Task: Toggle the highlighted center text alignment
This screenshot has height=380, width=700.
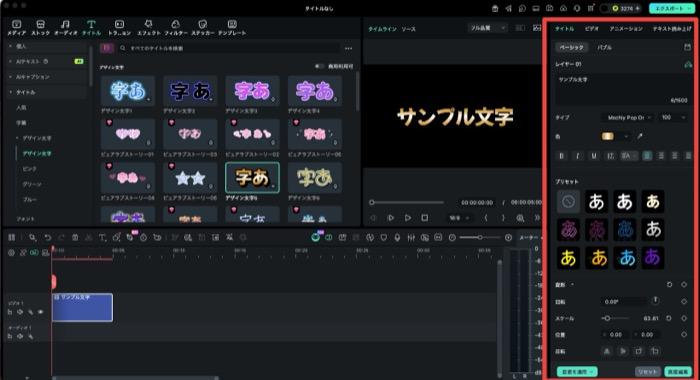Action: click(647, 156)
